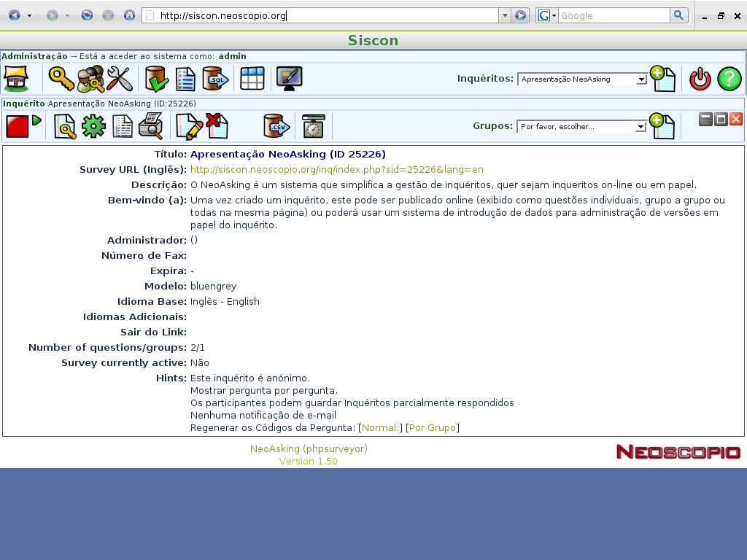This screenshot has height=560, width=747.
Task: Open user groups with key icon
Action: point(90,79)
